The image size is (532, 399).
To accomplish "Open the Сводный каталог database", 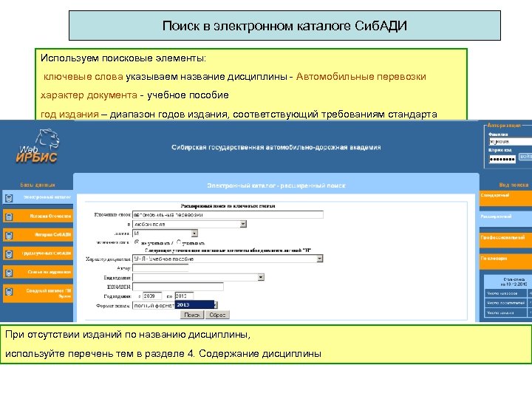I will point(38,293).
